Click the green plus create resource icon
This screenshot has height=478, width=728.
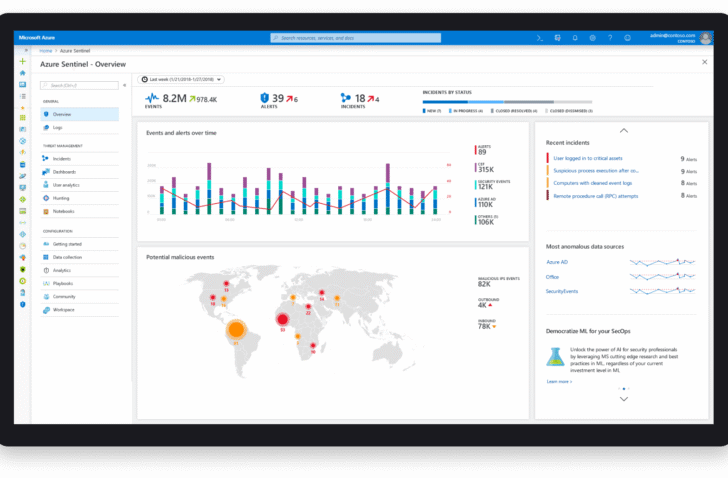coord(22,61)
